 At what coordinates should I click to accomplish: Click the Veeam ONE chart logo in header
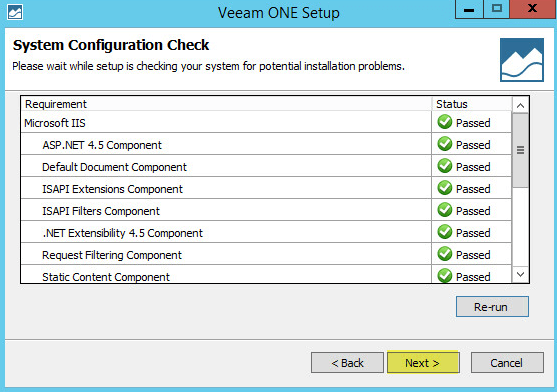click(x=522, y=60)
